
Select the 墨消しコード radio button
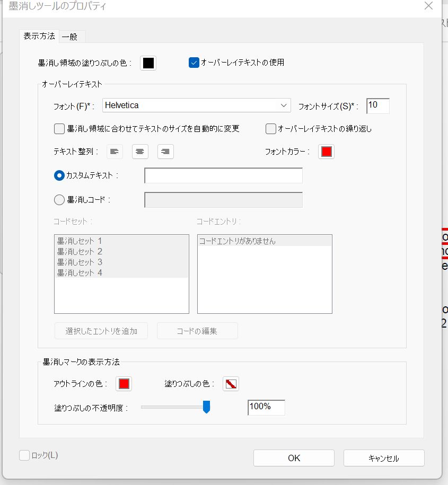(x=58, y=200)
